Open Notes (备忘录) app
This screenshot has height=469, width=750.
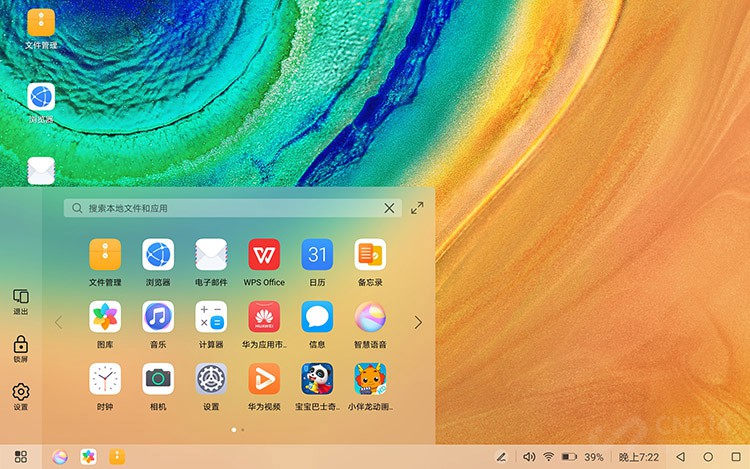[x=370, y=255]
